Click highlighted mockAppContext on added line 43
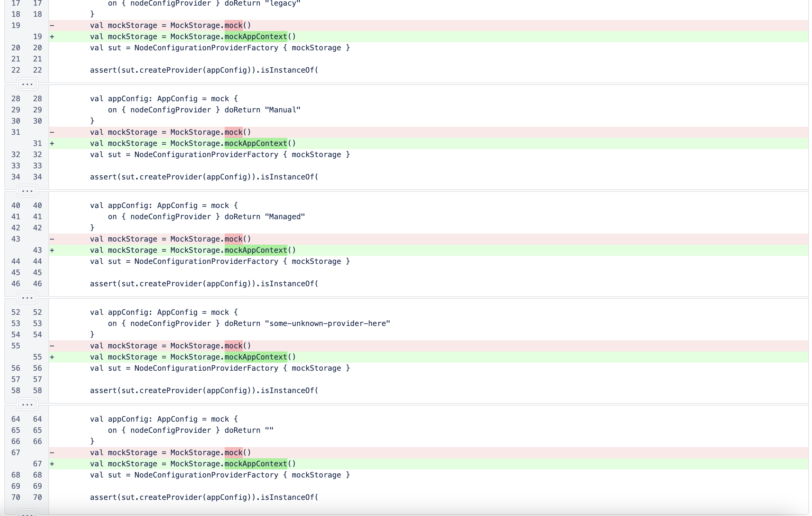 [x=255, y=250]
